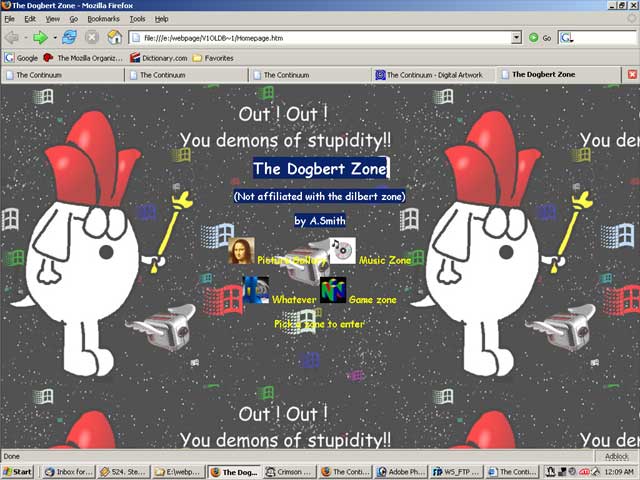The image size is (640, 480).
Task: Open the Music Zone link
Action: [385, 260]
